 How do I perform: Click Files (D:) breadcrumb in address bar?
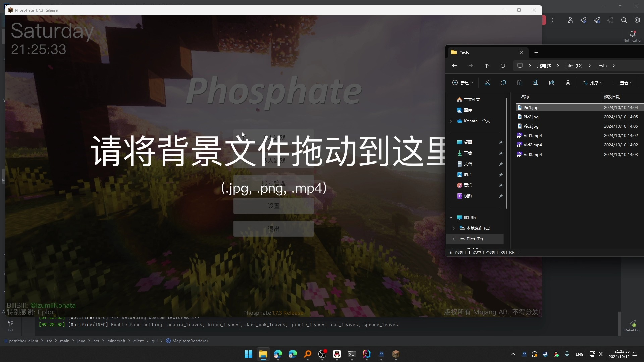point(574,66)
